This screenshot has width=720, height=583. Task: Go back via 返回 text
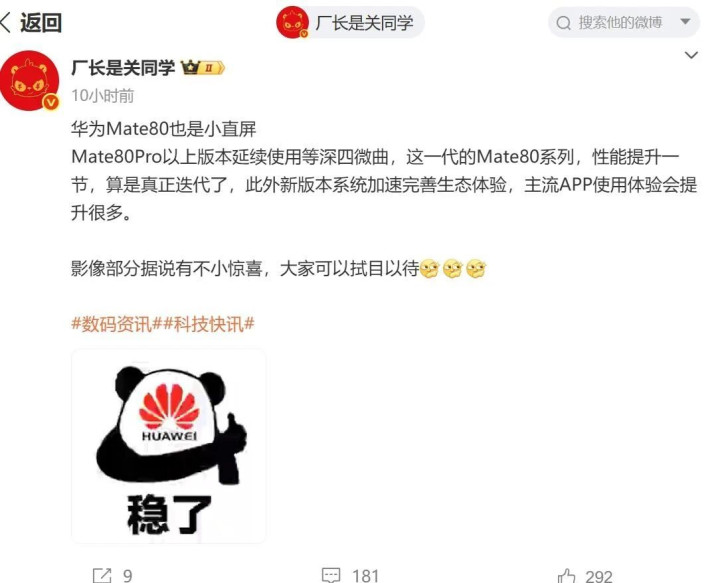41,22
